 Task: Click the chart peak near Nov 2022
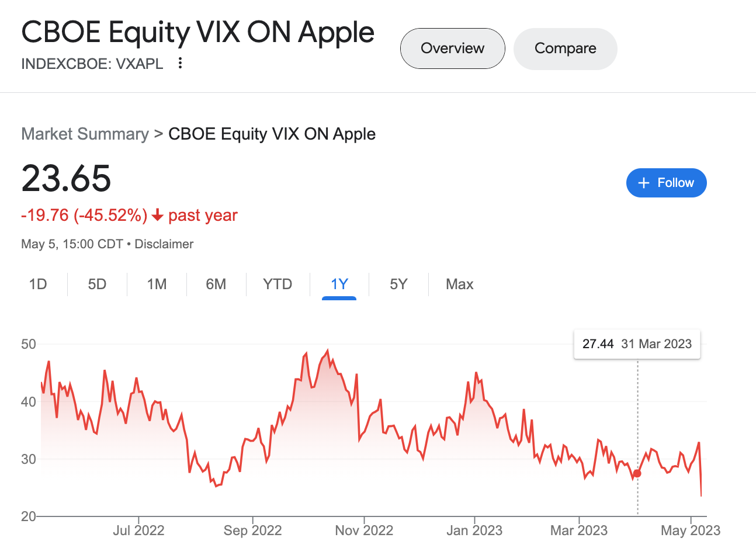[327, 351]
